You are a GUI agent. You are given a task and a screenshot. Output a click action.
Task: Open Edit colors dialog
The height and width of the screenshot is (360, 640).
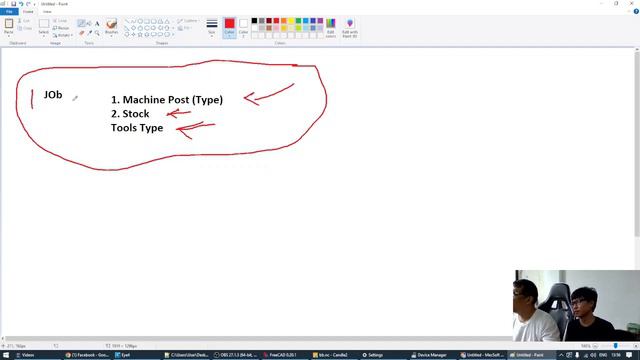tap(331, 28)
